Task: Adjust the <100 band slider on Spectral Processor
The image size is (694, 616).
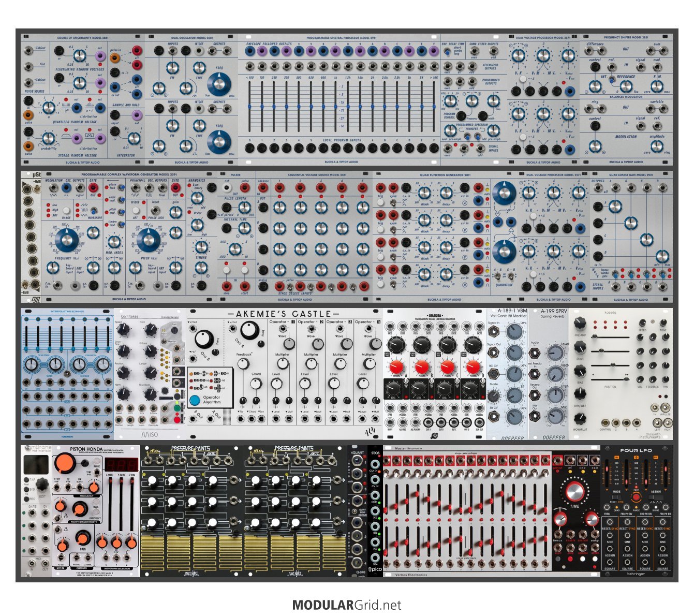Action: click(250, 106)
